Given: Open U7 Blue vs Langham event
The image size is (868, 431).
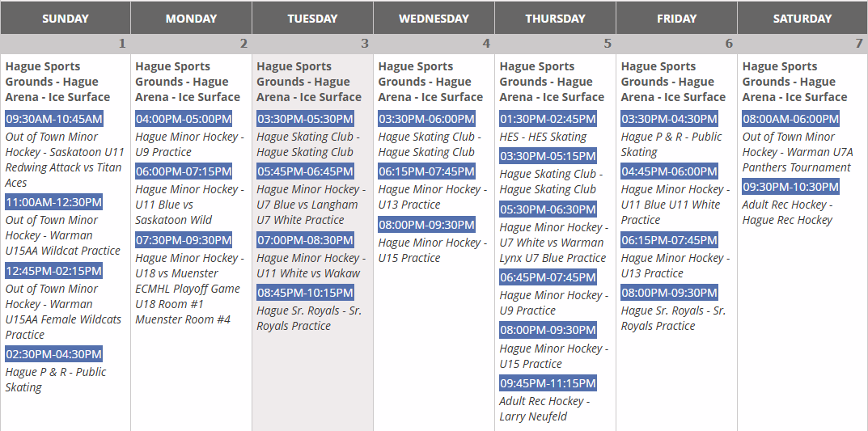Looking at the screenshot, I should (307, 205).
